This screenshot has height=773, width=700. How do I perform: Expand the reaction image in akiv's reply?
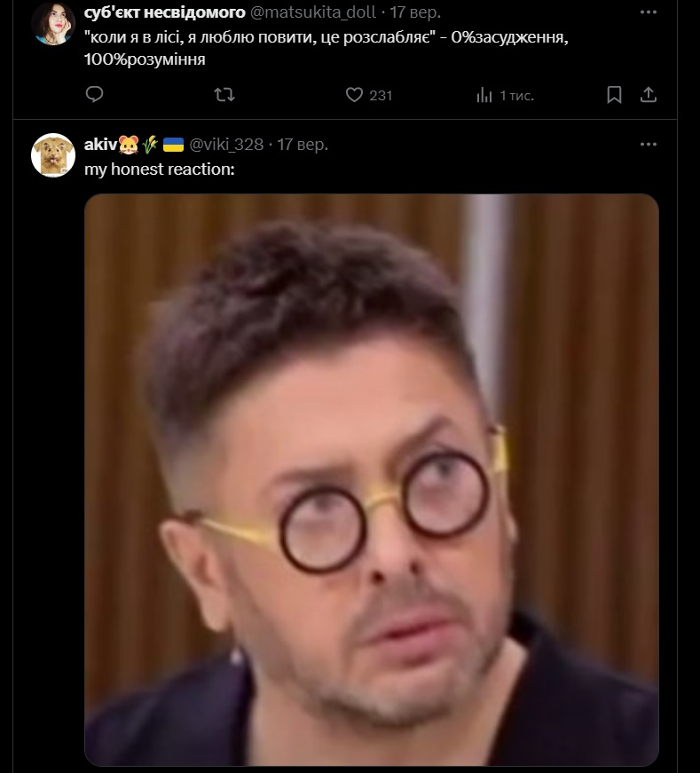pos(371,479)
